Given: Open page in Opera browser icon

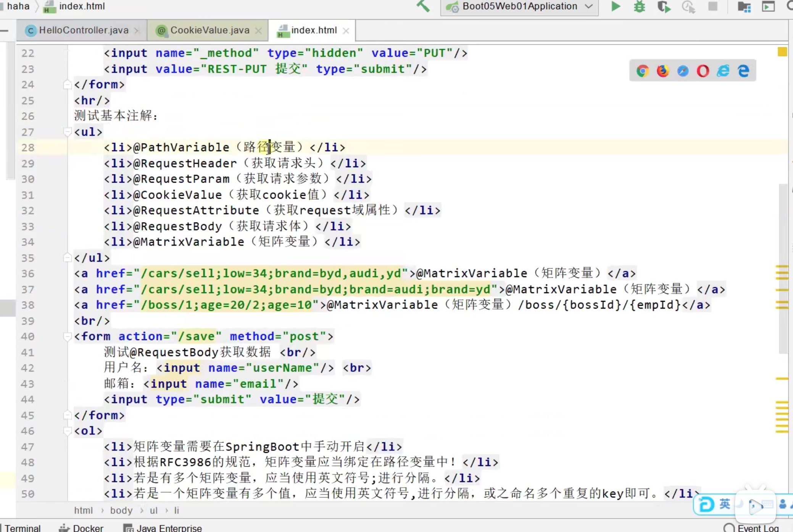Looking at the screenshot, I should click(x=703, y=71).
